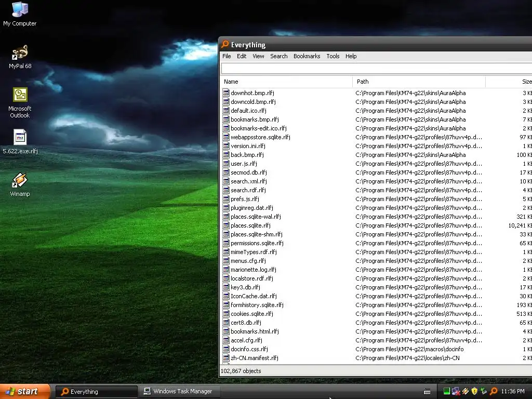The height and width of the screenshot is (399, 532).
Task: Select the places.sqlite-shm.rlfj row
Action: point(377,234)
